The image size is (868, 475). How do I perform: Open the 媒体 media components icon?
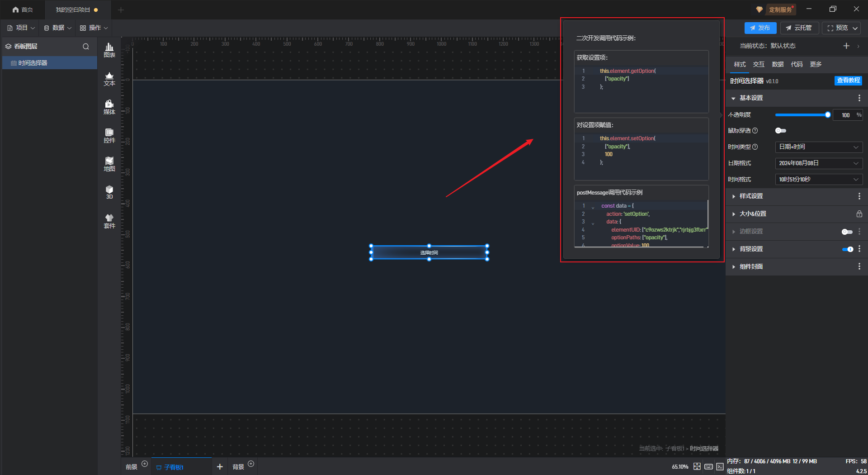[x=109, y=107]
